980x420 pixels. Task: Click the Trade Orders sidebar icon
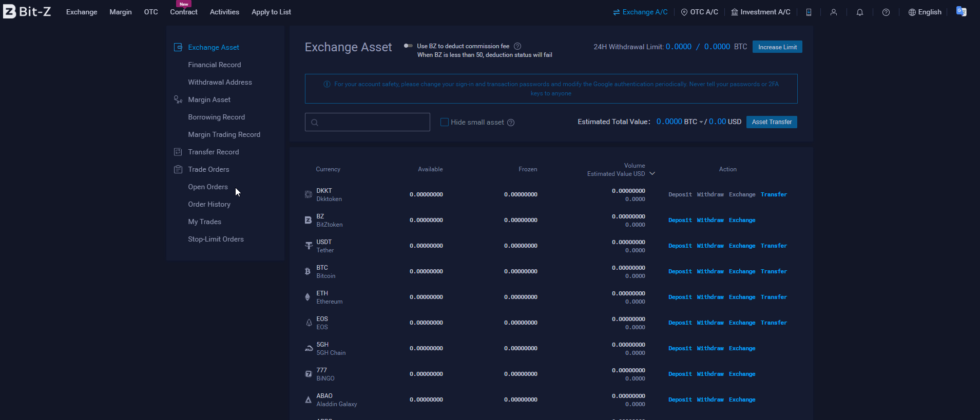pyautogui.click(x=178, y=169)
